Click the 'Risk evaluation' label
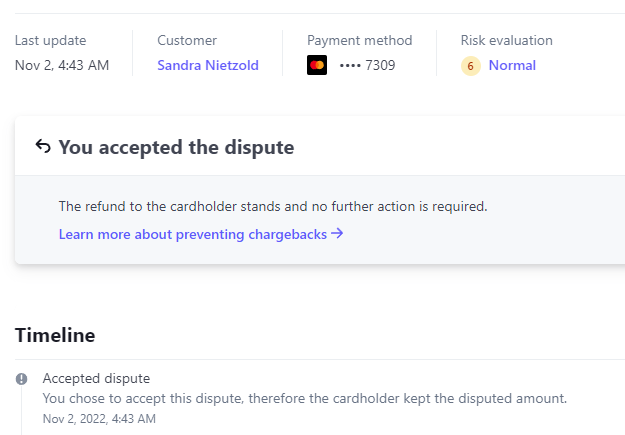 pyautogui.click(x=506, y=41)
